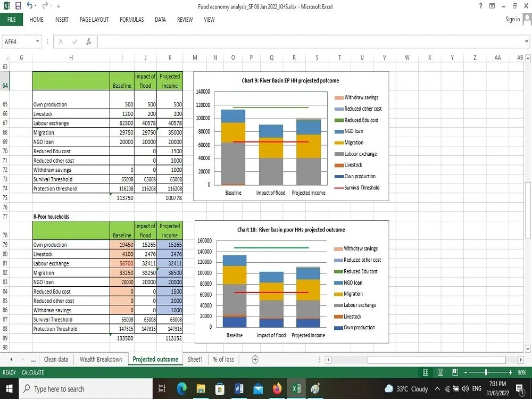
Task: Click the Chart 10 River basin poor title
Action: pos(291,230)
